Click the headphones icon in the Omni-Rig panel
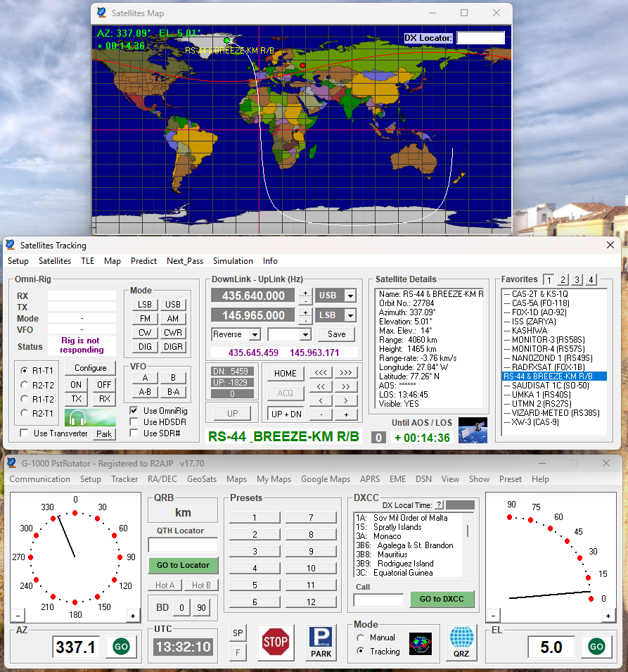Image resolution: width=628 pixels, height=672 pixels. 90,417
